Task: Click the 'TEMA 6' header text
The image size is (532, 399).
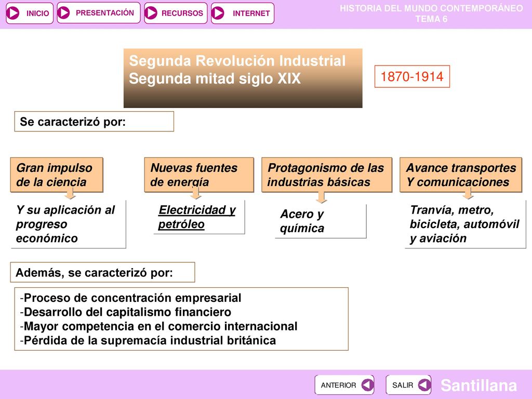Action: 431,19
